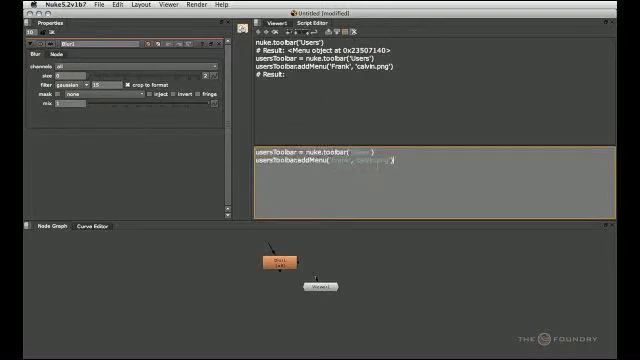Click the next script arrow in Script Editor
Viewport: 640px width, 360px height.
tap(266, 32)
